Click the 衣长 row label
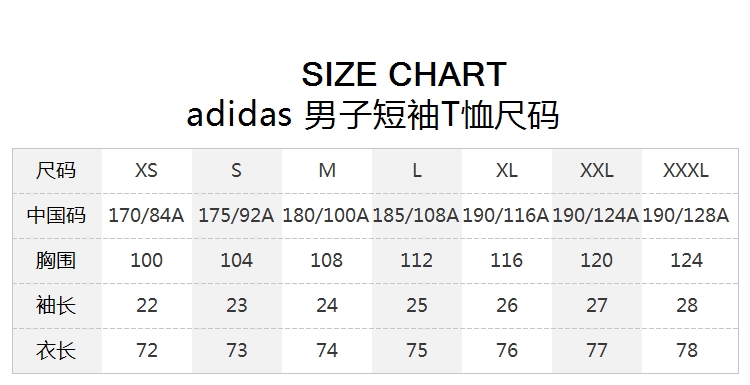Image resolution: width=750 pixels, height=385 pixels. [x=56, y=350]
